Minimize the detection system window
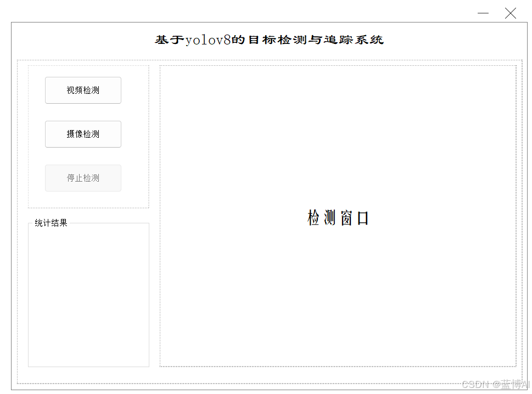 pos(483,13)
